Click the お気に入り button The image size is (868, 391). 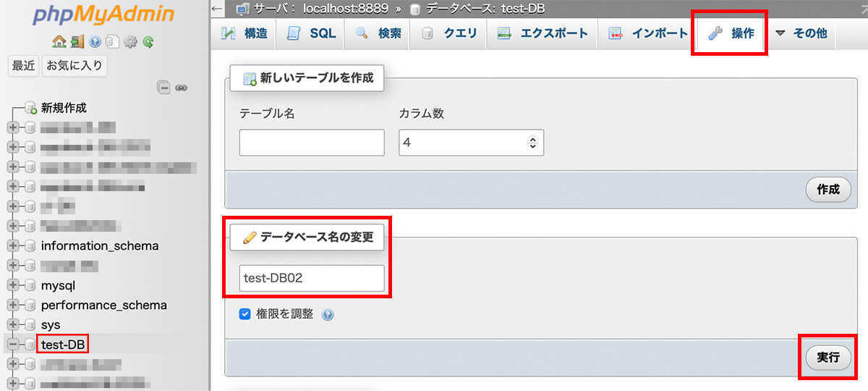tap(75, 66)
